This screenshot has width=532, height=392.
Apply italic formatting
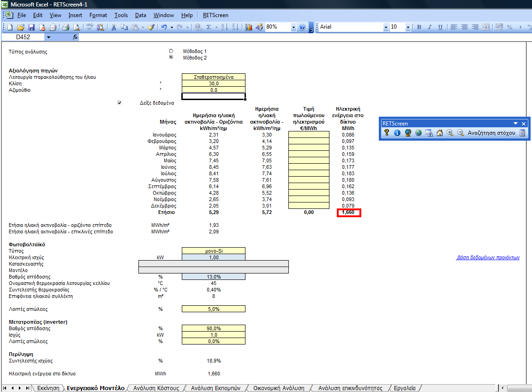(430, 27)
